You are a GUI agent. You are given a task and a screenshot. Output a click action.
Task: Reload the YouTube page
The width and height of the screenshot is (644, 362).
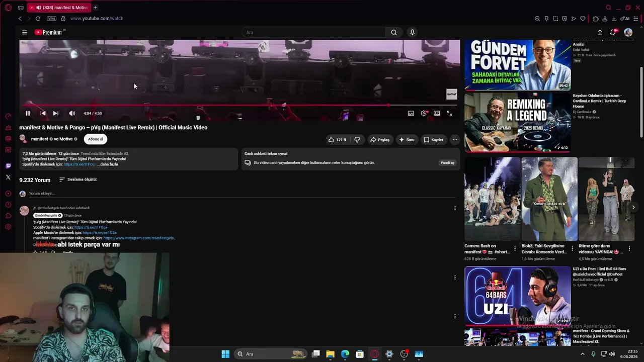click(38, 19)
